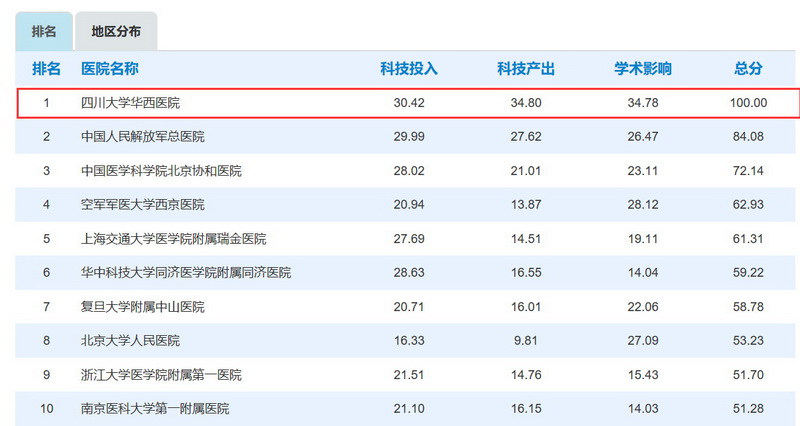The image size is (800, 426).
Task: Click 学术影响 value 23.11
Action: (643, 170)
